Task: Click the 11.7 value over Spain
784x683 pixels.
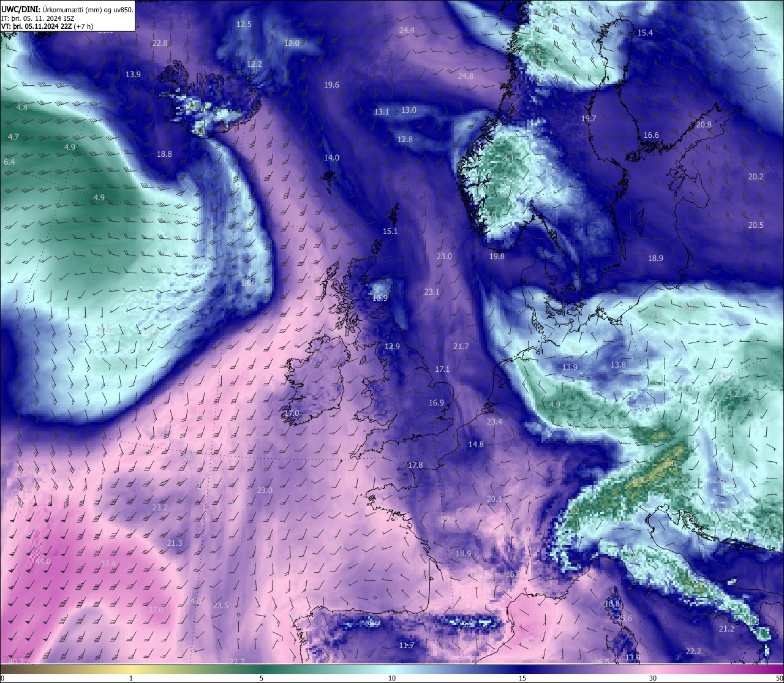Action: click(407, 646)
